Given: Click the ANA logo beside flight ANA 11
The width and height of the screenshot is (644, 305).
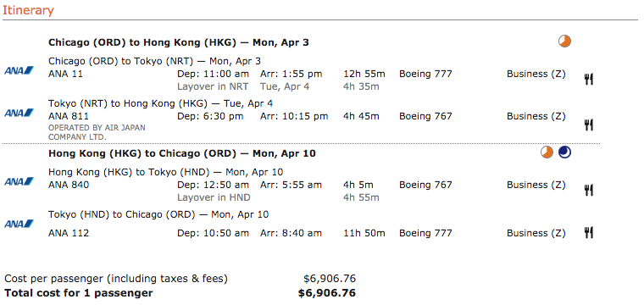Looking at the screenshot, I should (19, 70).
